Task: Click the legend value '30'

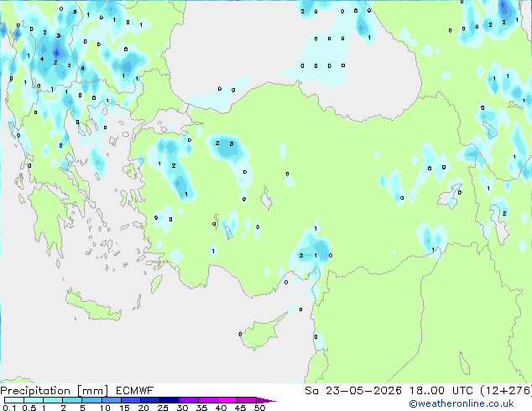Action: click(182, 408)
